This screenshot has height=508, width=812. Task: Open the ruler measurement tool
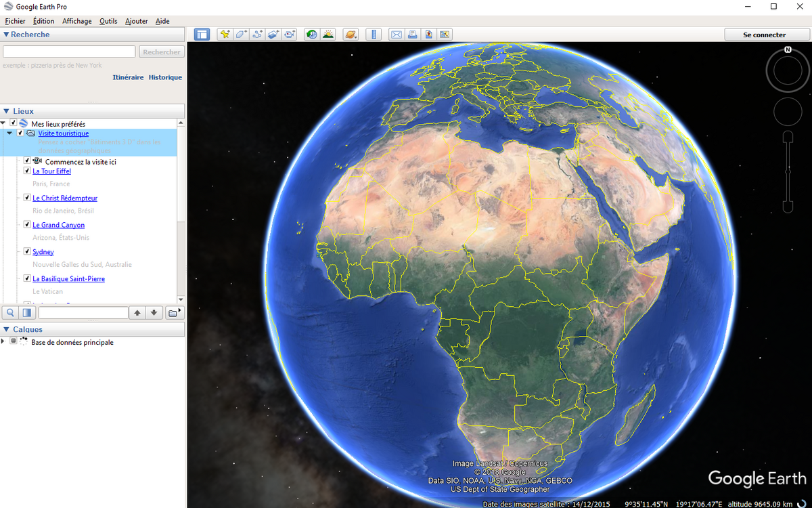click(374, 34)
